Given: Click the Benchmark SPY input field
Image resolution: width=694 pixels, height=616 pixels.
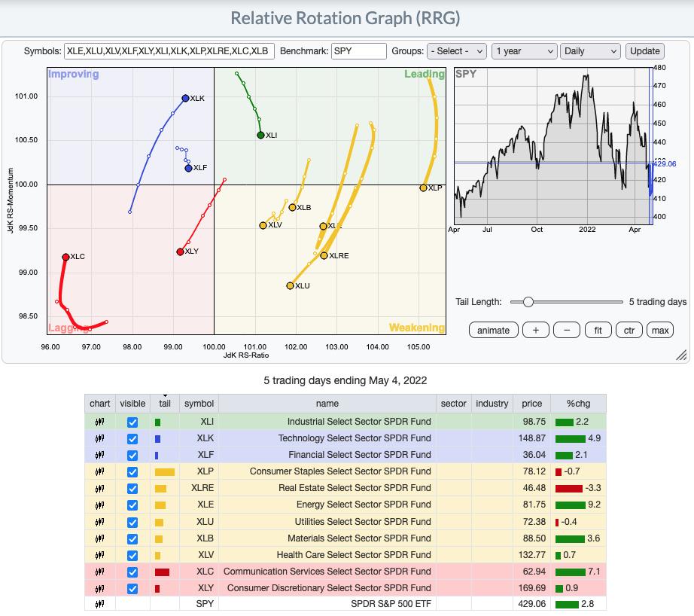Looking at the screenshot, I should tap(359, 51).
